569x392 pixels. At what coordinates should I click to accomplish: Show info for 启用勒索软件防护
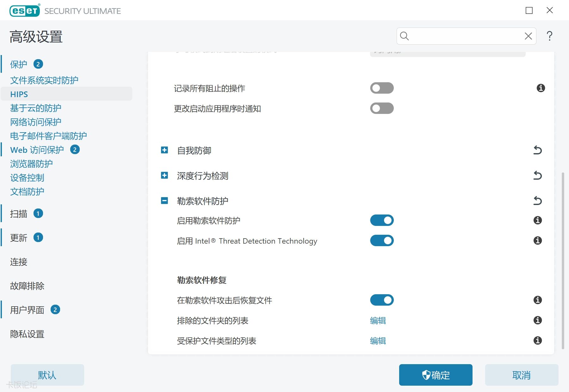click(x=537, y=220)
